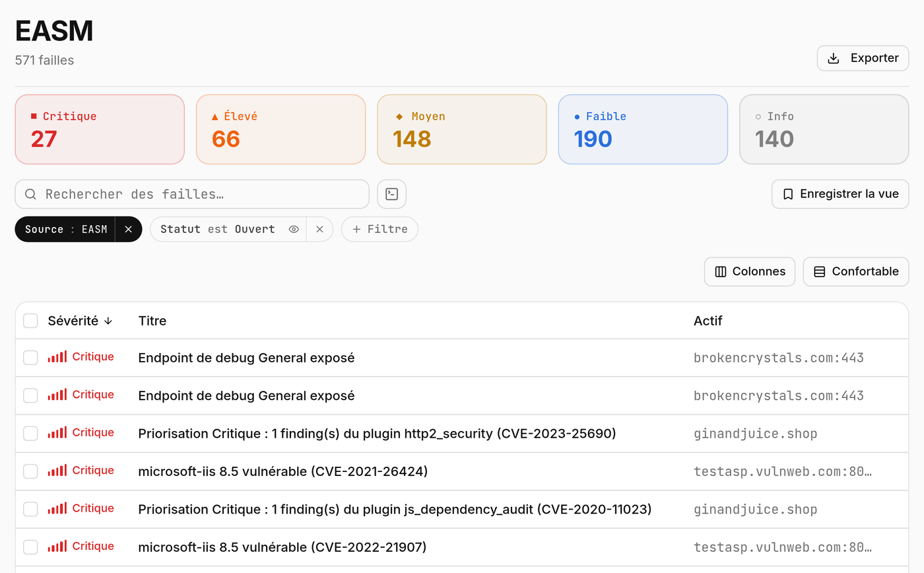924x573 pixels.
Task: Select the Élevé severity card
Action: (280, 129)
